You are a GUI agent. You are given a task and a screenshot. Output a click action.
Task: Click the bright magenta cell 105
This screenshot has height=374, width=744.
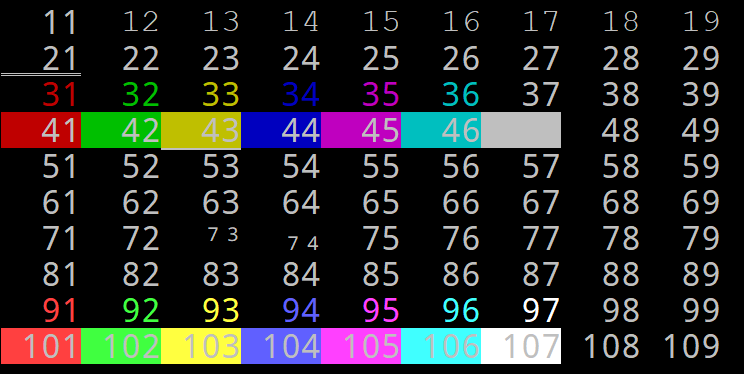coord(361,346)
